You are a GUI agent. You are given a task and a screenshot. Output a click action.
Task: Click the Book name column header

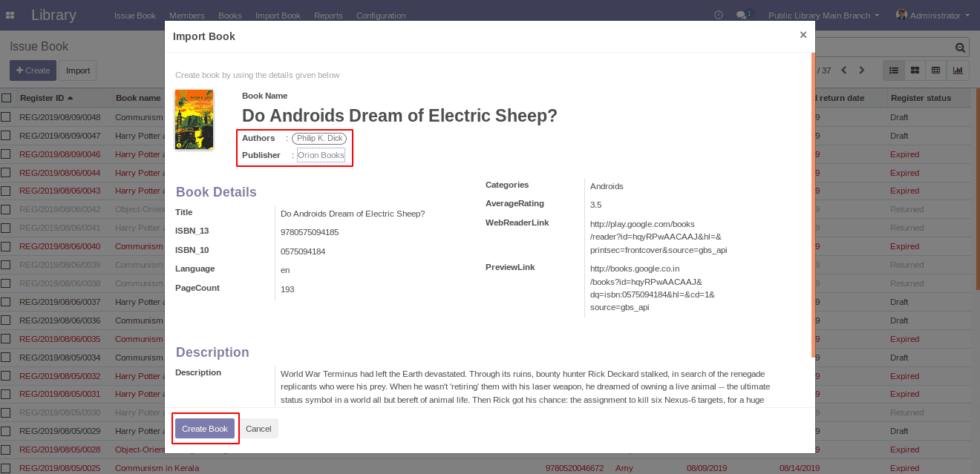pyautogui.click(x=138, y=98)
